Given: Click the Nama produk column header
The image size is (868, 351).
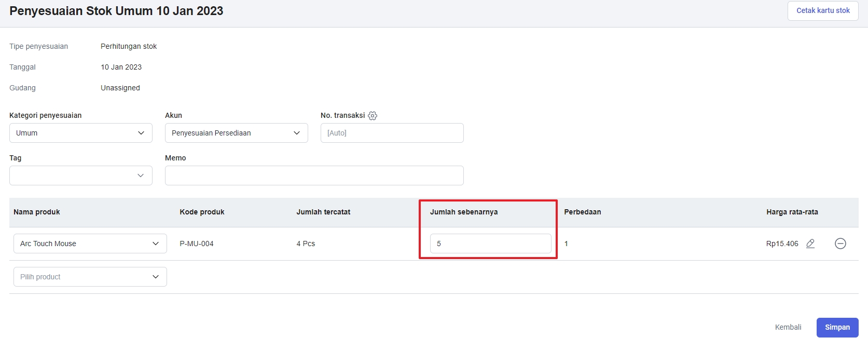Looking at the screenshot, I should click(37, 212).
